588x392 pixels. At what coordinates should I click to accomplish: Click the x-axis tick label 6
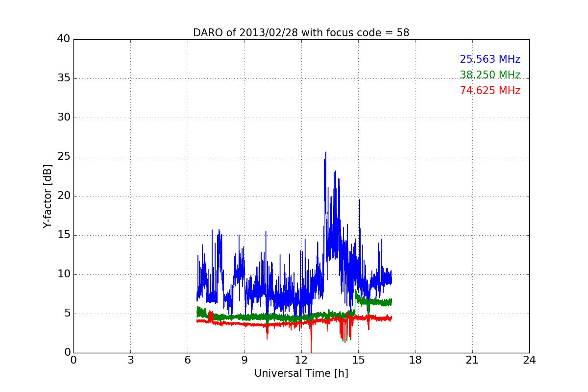click(x=187, y=360)
